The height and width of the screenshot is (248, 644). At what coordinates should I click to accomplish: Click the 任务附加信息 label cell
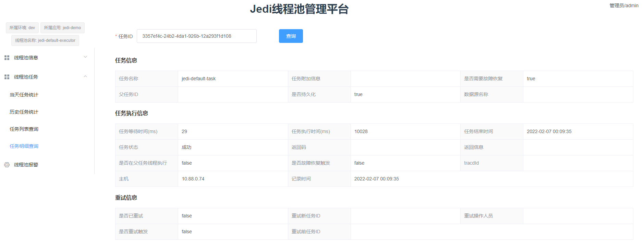point(319,79)
